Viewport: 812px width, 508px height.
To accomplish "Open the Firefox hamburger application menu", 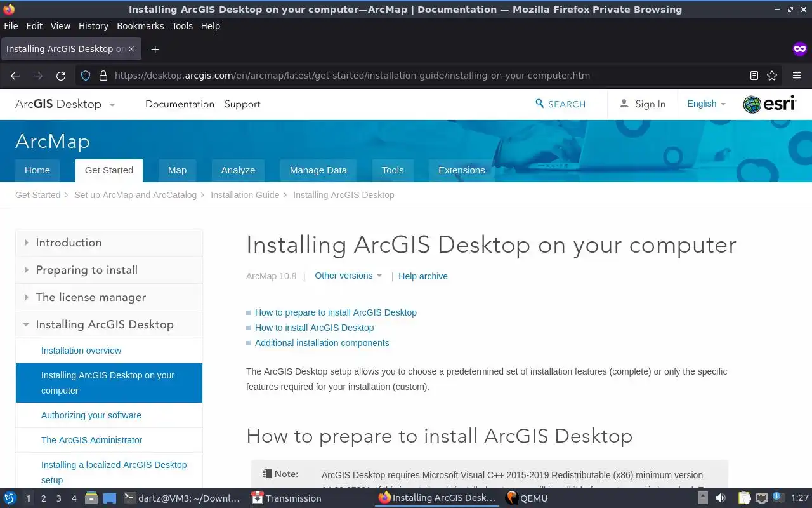I will point(797,76).
